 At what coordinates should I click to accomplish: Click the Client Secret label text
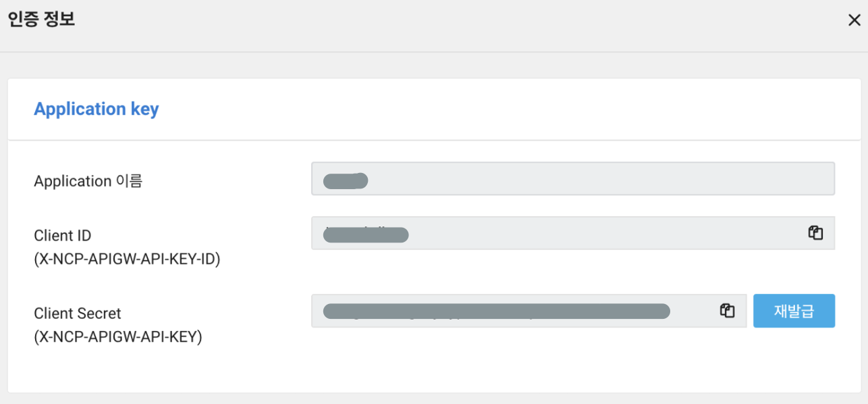pyautogui.click(x=78, y=313)
